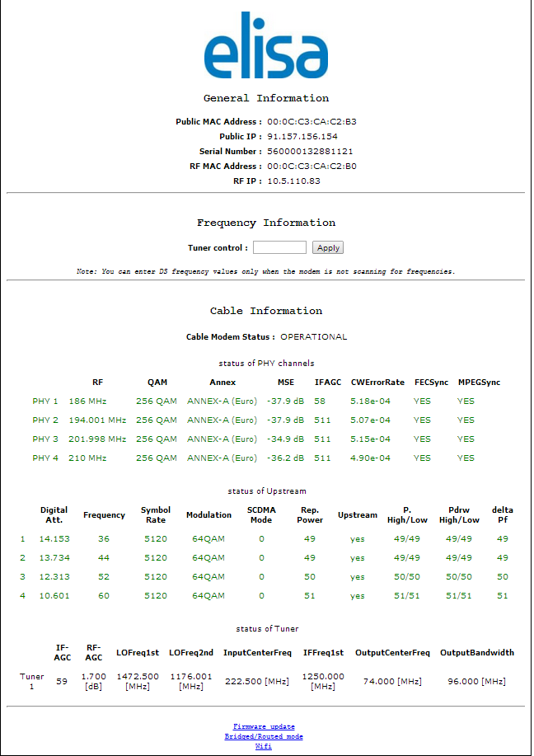Click the SCDMA Mode column header
Screen dimensions: 534x756
[x=261, y=515]
